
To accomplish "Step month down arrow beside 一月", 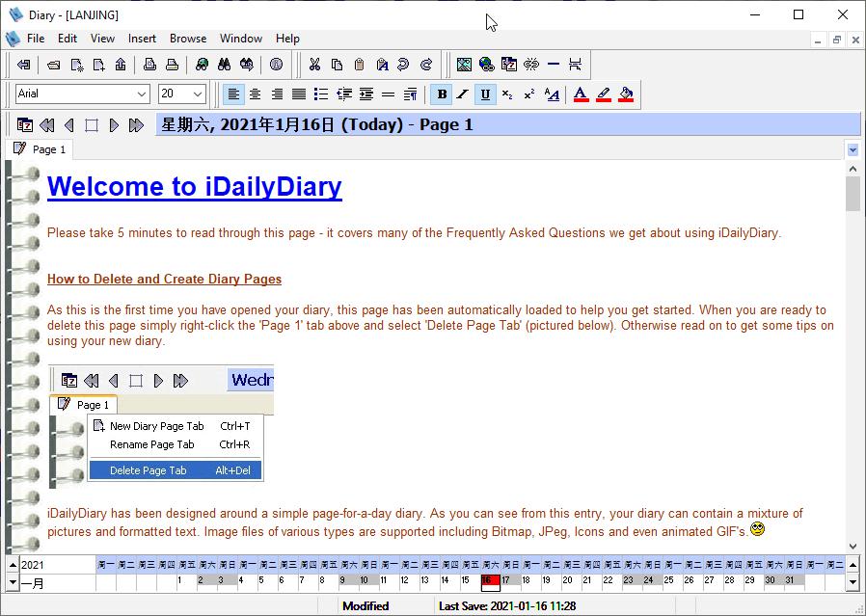I will 13,582.
